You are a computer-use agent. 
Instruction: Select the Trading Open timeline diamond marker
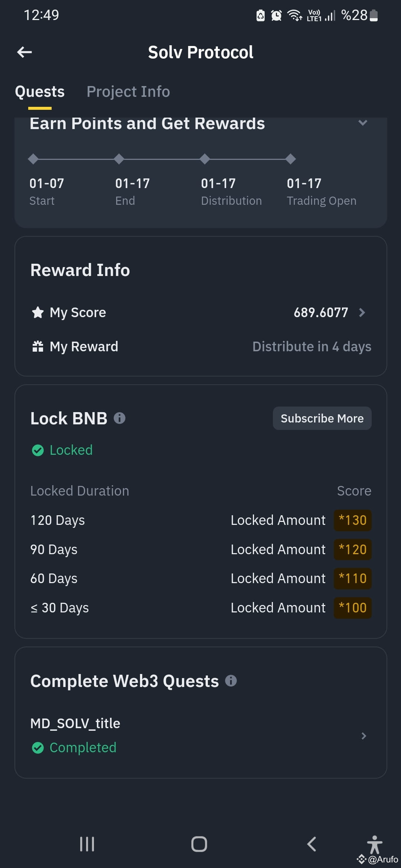(291, 159)
